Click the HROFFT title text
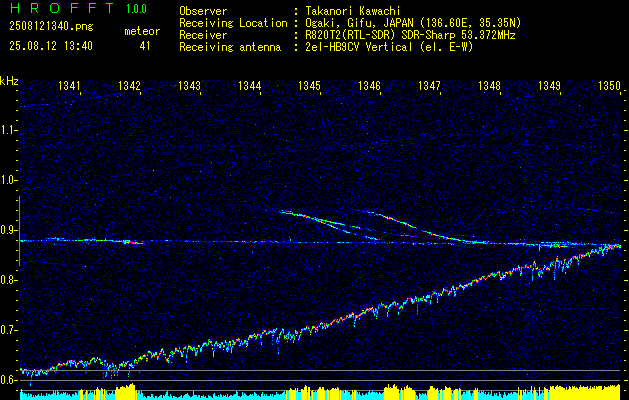 [x=62, y=8]
